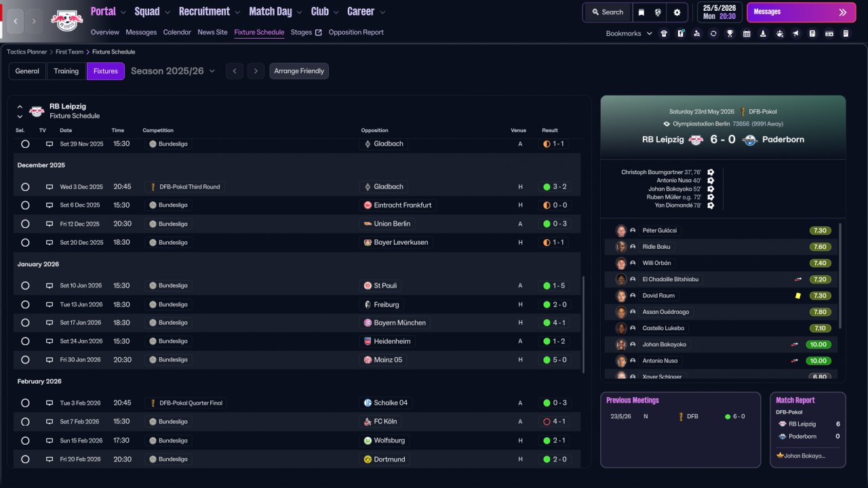Viewport: 868px width, 488px height.
Task: Click the Paderborn crest in match header
Action: (x=749, y=140)
